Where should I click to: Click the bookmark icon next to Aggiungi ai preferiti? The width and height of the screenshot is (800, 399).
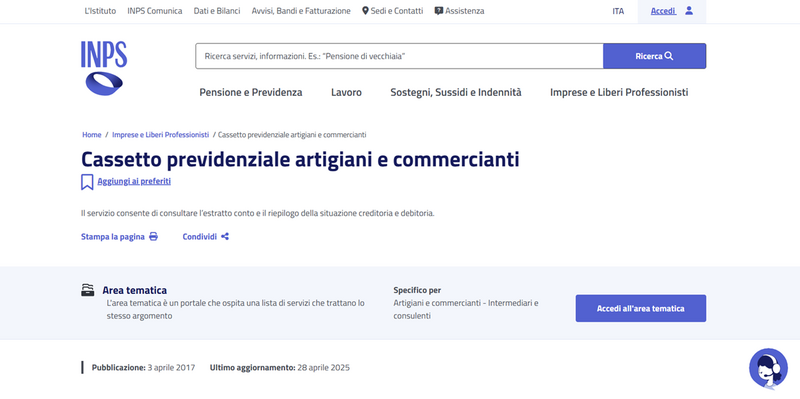click(87, 182)
